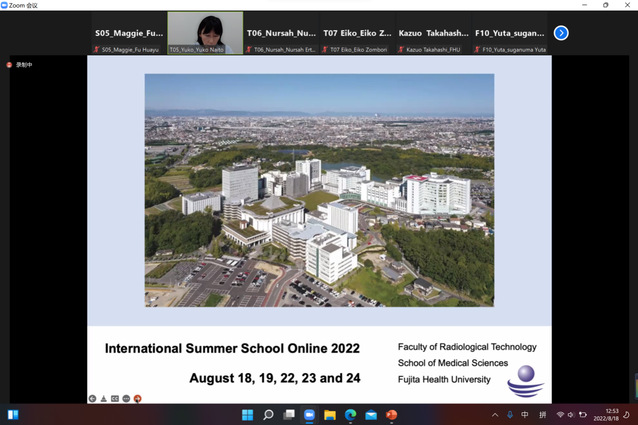
Task: Select S05_Maggie_Fu participant tile
Action: [129, 33]
